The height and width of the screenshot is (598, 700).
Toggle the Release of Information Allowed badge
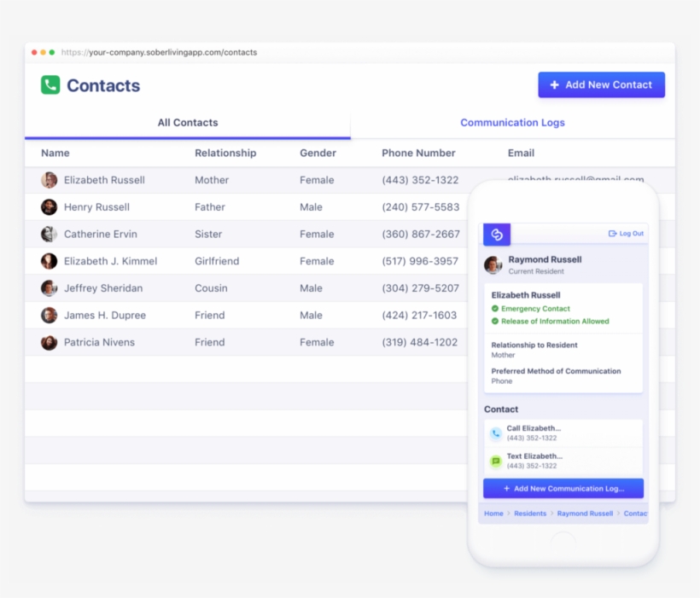coord(556,322)
